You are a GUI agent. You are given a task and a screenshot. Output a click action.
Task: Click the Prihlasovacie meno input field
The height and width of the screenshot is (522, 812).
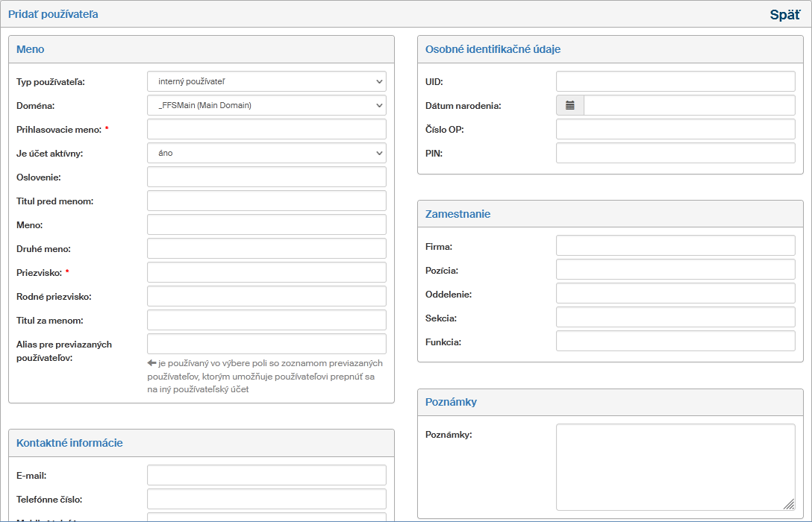coord(266,129)
